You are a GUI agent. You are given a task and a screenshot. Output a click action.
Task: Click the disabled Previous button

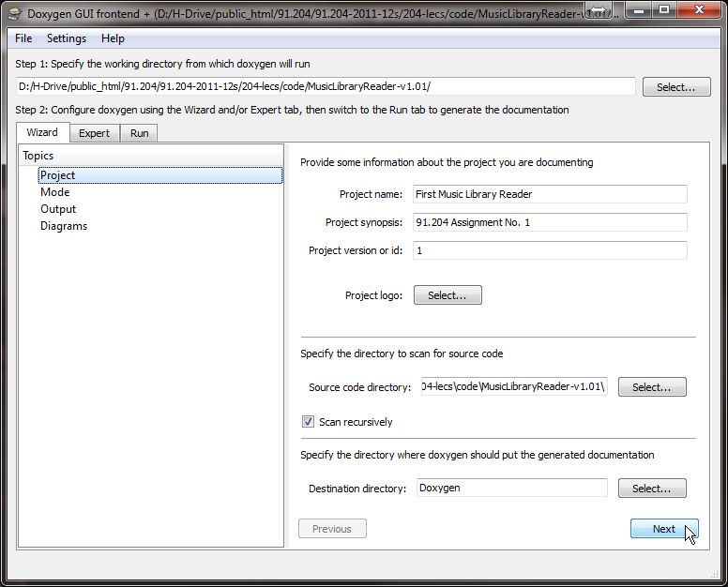click(x=332, y=529)
